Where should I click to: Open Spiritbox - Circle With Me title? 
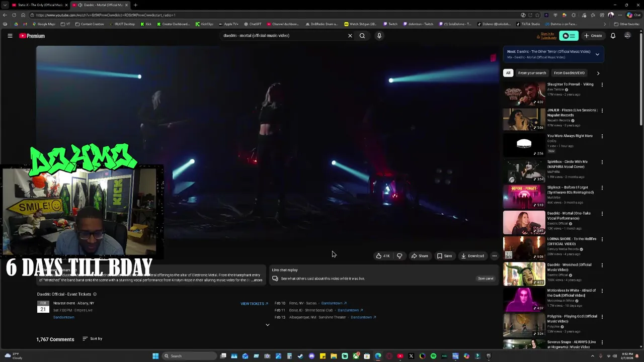tap(568, 164)
